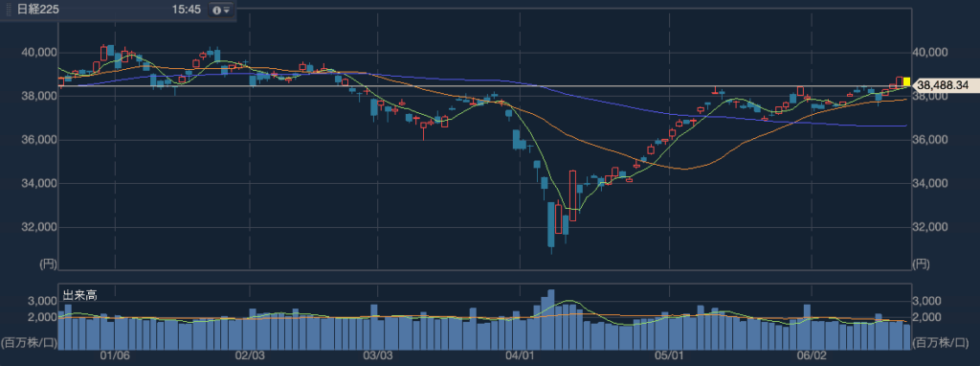Click the 06/02 date axis label
This screenshot has height=366, width=980.
tap(813, 355)
